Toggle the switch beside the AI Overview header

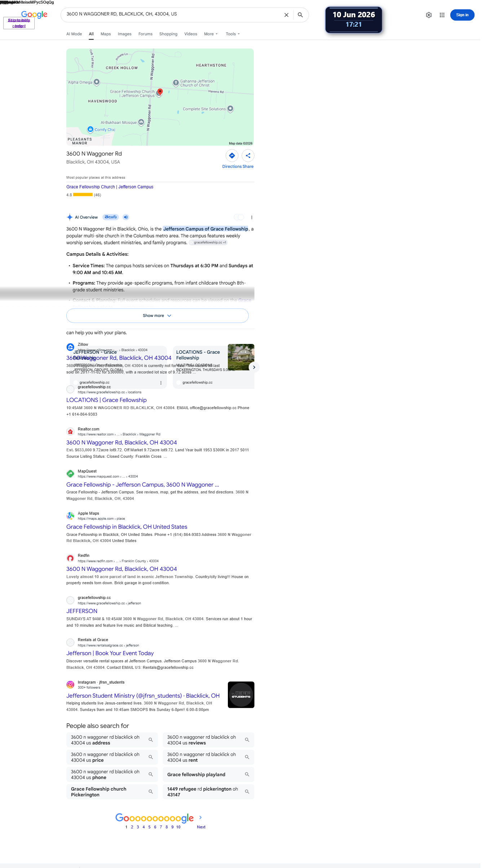(239, 217)
